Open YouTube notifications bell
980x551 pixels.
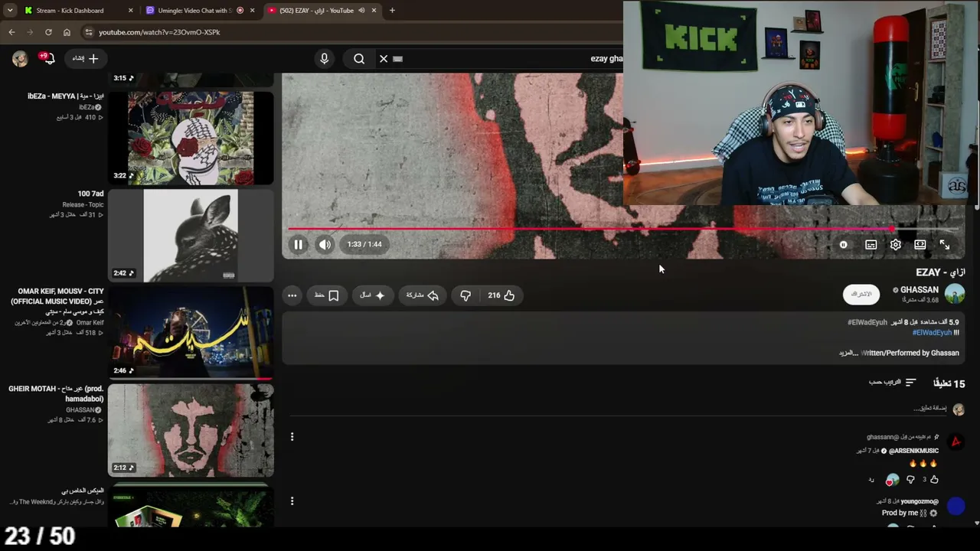click(49, 58)
